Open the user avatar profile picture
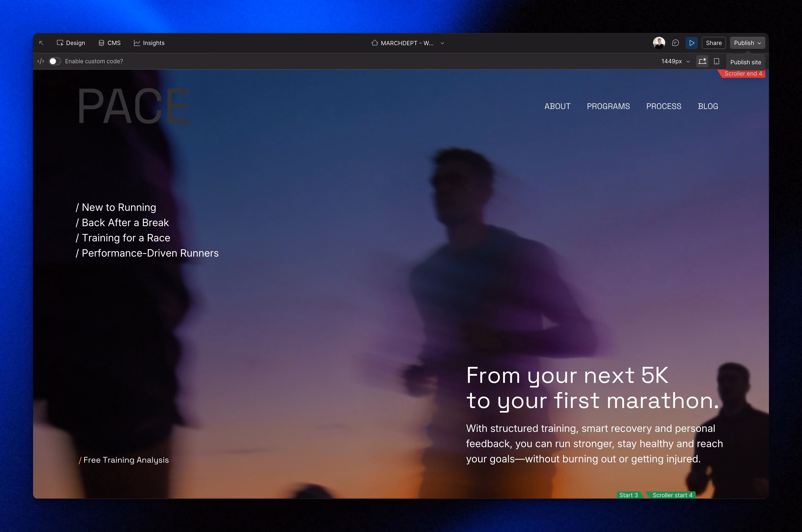 pos(659,43)
